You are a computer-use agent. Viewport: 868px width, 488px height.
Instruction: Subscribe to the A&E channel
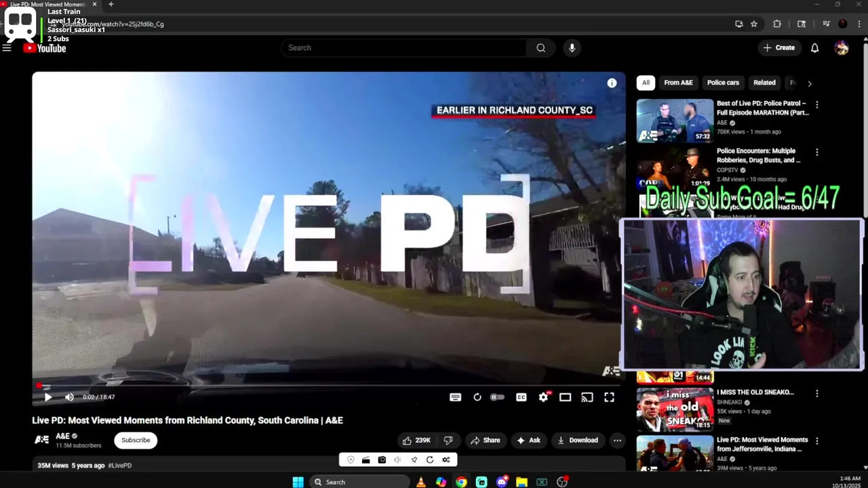pyautogui.click(x=136, y=441)
